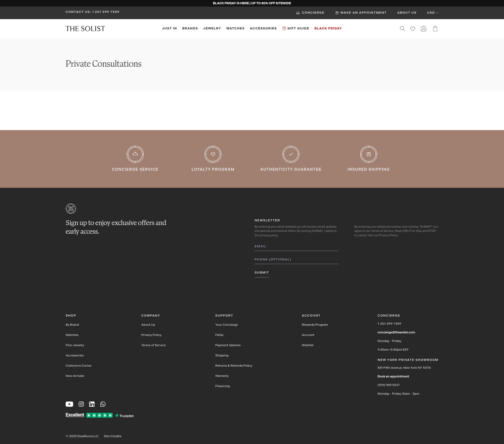
Task: Open Wishlist footer link
Action: point(307,345)
